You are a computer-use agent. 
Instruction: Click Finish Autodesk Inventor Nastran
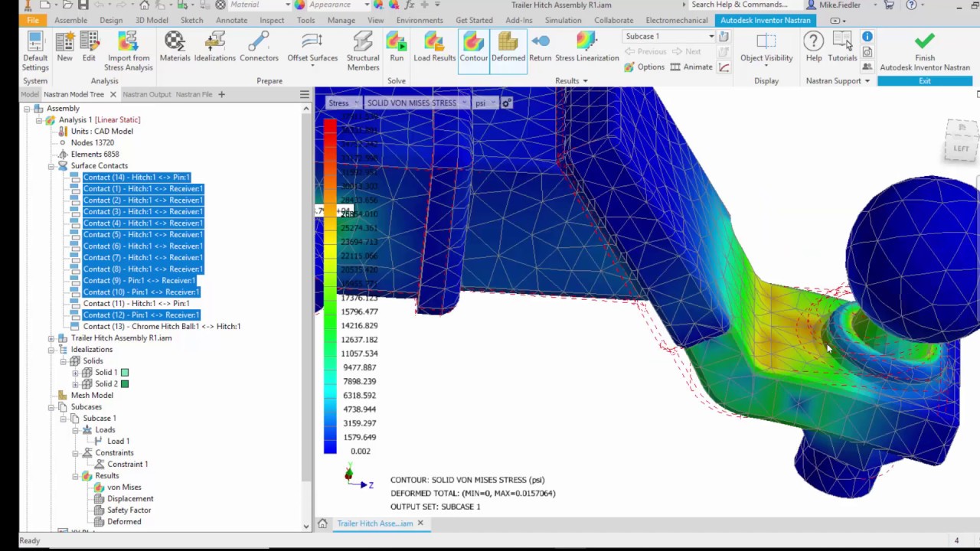tap(924, 46)
